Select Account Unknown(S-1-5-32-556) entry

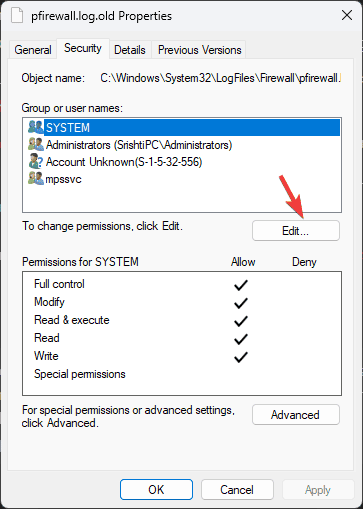point(124,162)
